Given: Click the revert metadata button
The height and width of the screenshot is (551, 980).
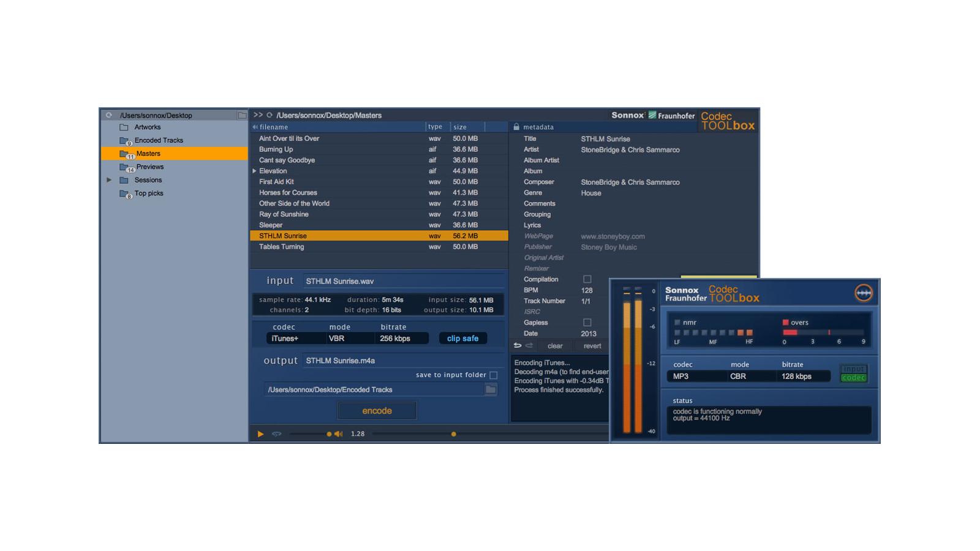Looking at the screenshot, I should 592,346.
